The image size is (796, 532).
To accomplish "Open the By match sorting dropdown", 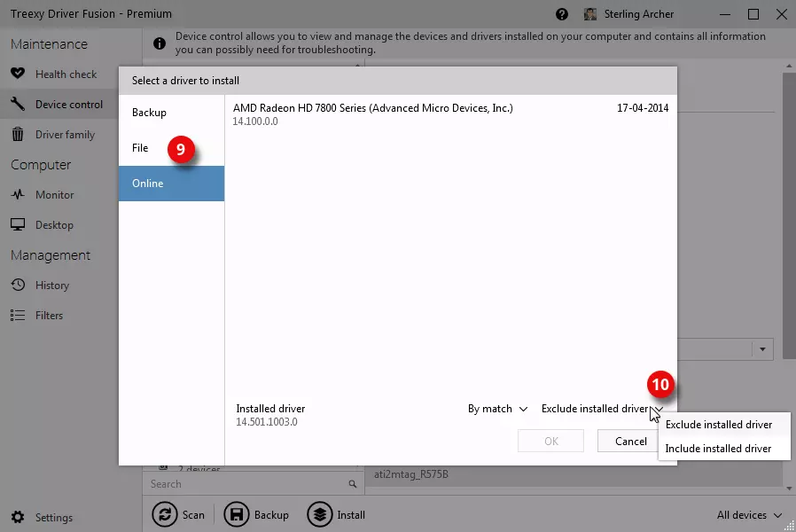I will pyautogui.click(x=497, y=409).
